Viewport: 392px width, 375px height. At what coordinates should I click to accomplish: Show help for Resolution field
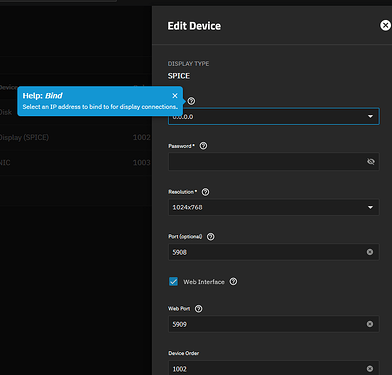pyautogui.click(x=206, y=192)
